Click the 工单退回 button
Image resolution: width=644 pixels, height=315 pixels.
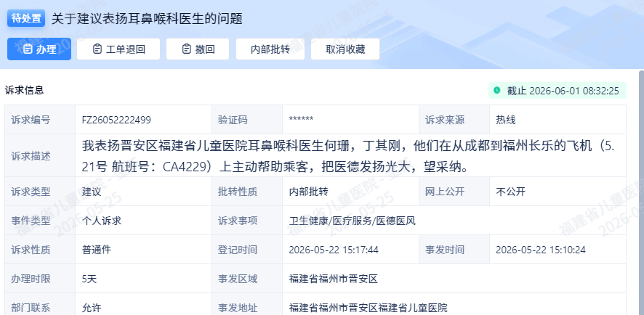[x=118, y=49]
